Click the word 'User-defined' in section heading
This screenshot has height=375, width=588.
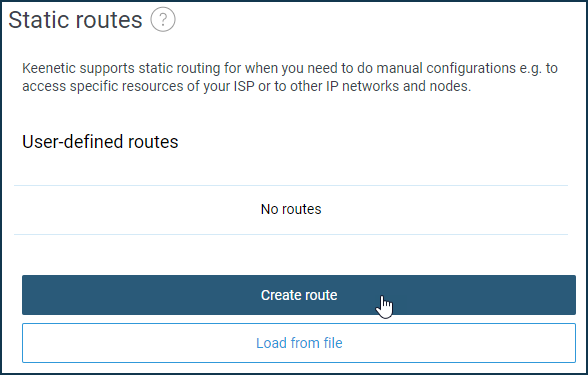(73, 142)
